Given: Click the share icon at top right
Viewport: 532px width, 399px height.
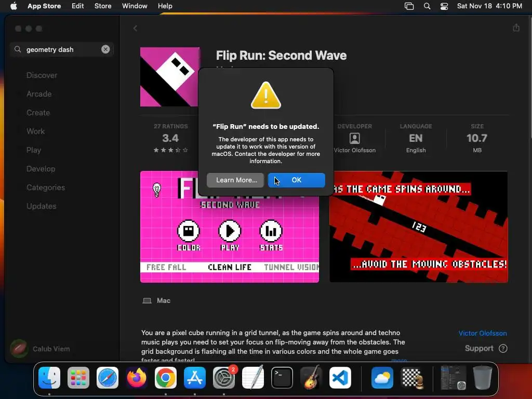Looking at the screenshot, I should pos(516,28).
